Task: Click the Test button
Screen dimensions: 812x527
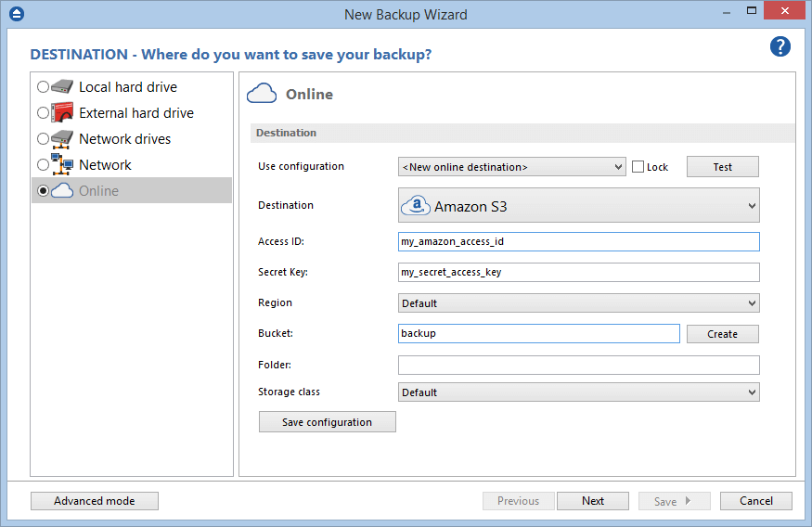Action: 722,167
